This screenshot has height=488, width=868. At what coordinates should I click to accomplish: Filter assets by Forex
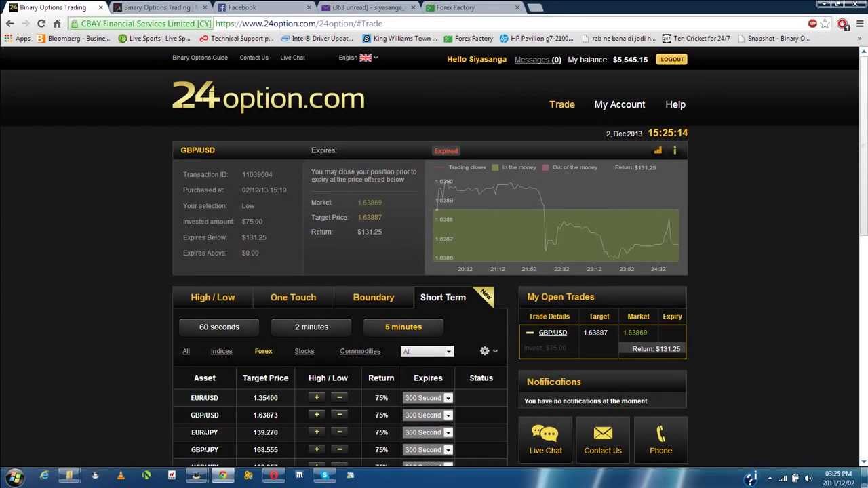pyautogui.click(x=263, y=351)
